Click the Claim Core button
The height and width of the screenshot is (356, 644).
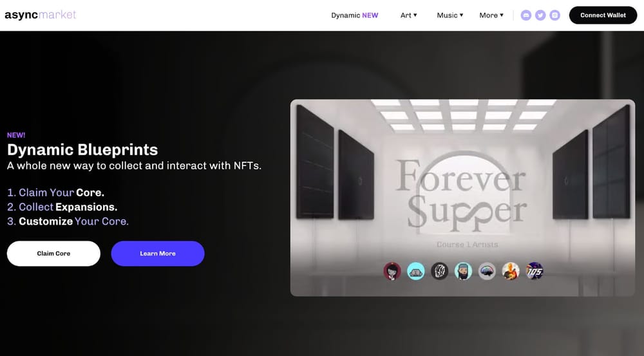(x=53, y=254)
